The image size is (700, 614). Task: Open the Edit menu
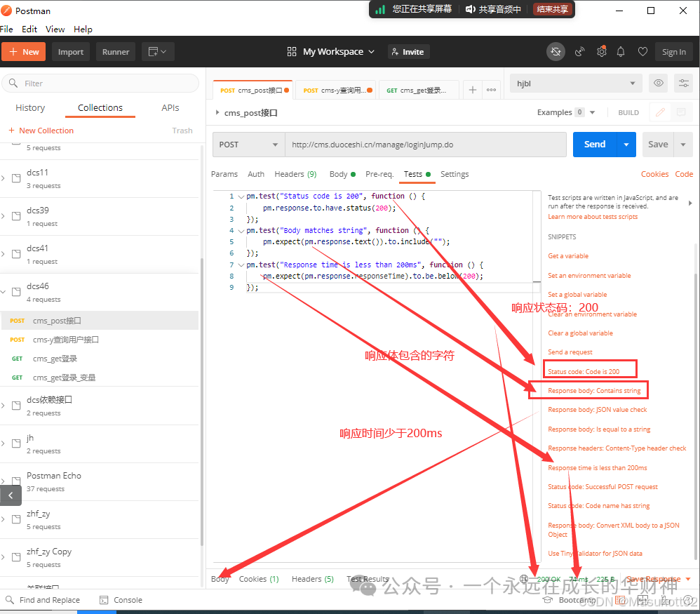[x=29, y=29]
